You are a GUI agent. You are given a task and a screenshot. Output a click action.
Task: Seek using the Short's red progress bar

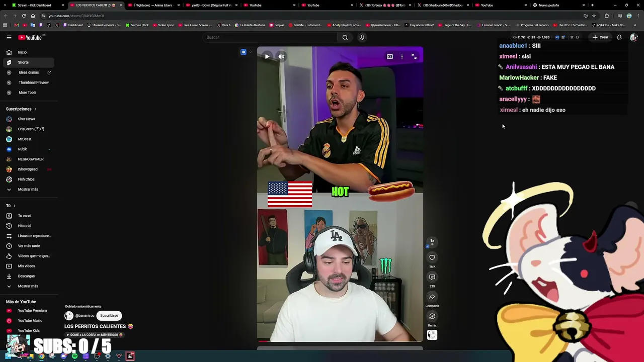click(x=340, y=341)
